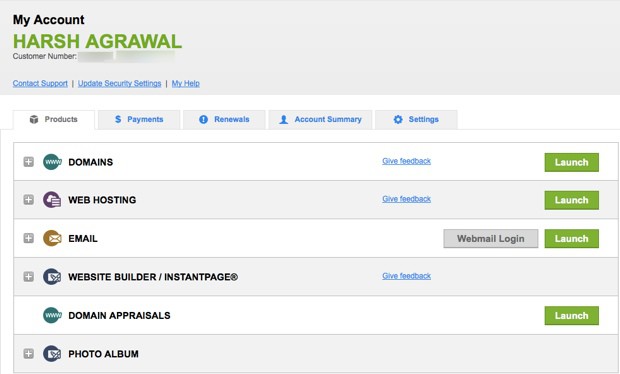Expand the Web Hosting section

28,200
